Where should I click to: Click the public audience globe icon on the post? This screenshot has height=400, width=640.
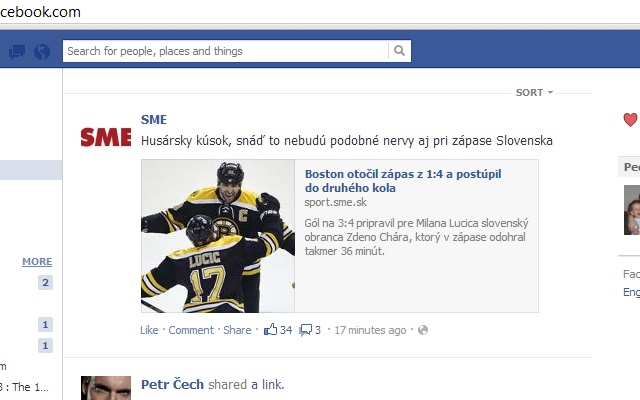point(423,330)
